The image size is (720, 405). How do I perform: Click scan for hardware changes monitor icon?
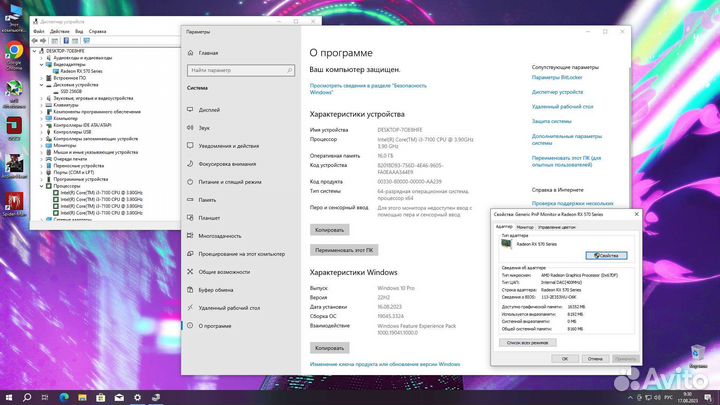pos(86,41)
